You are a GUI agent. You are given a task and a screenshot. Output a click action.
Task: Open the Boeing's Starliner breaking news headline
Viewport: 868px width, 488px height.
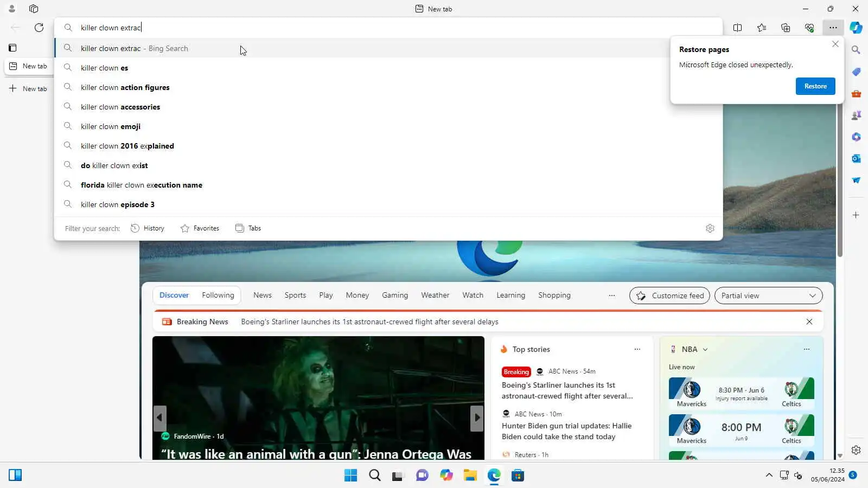[369, 322]
